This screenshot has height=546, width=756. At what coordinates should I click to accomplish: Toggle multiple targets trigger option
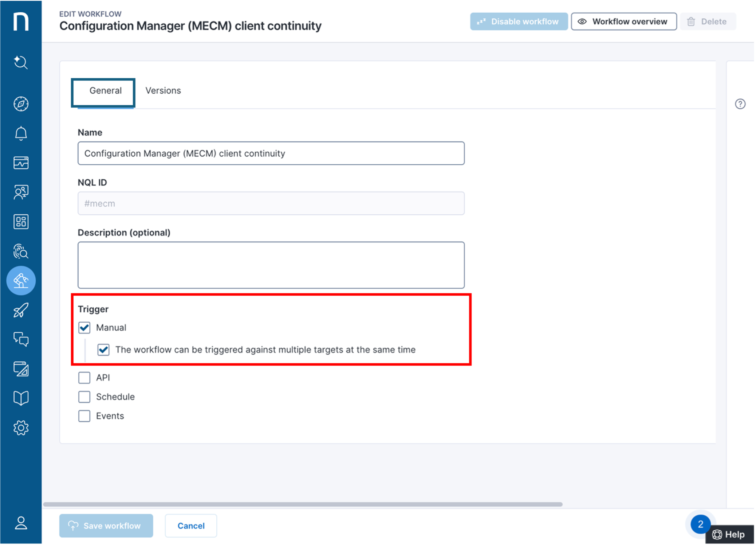click(x=103, y=350)
